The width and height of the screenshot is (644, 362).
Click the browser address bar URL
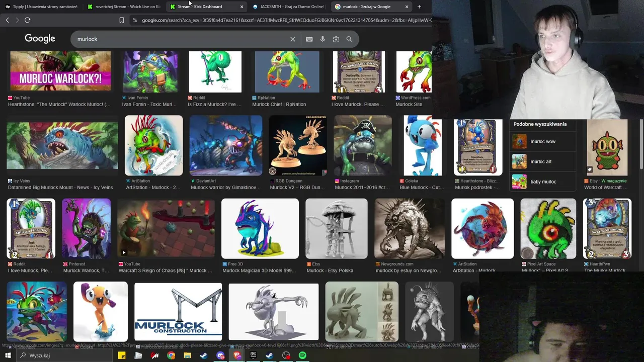[286, 20]
